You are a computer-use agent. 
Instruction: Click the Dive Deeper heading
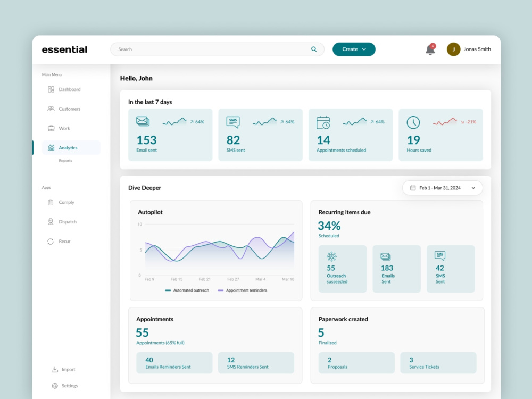pyautogui.click(x=145, y=188)
